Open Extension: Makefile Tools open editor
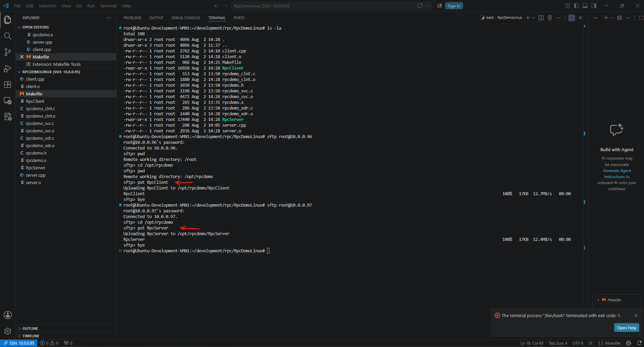644x347 pixels. [x=66, y=64]
